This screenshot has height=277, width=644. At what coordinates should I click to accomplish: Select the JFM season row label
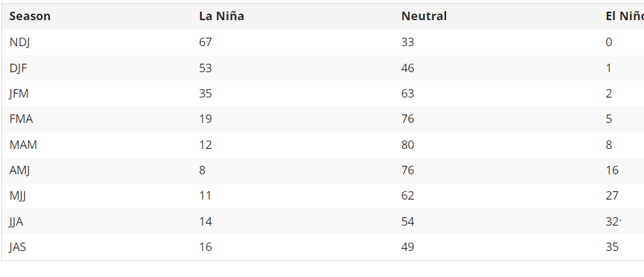tap(19, 94)
